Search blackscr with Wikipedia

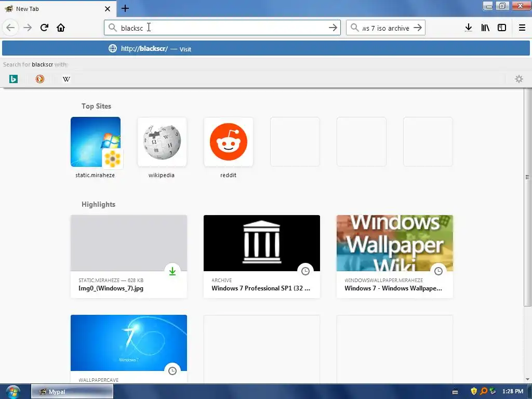pos(66,79)
